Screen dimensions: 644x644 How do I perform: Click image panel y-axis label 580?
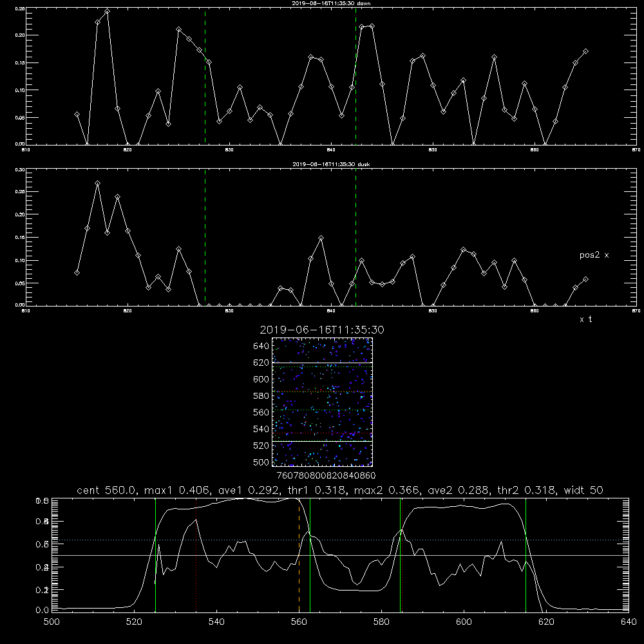[261, 396]
